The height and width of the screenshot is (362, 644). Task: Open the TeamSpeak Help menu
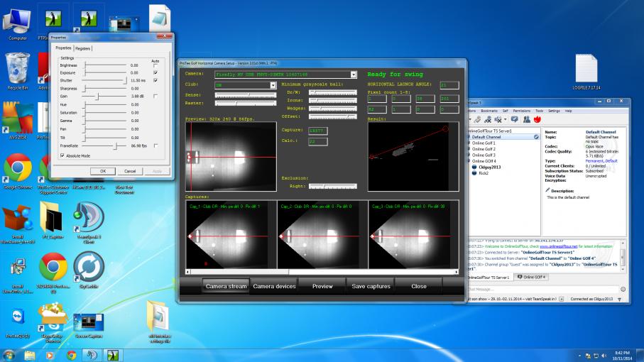(569, 111)
